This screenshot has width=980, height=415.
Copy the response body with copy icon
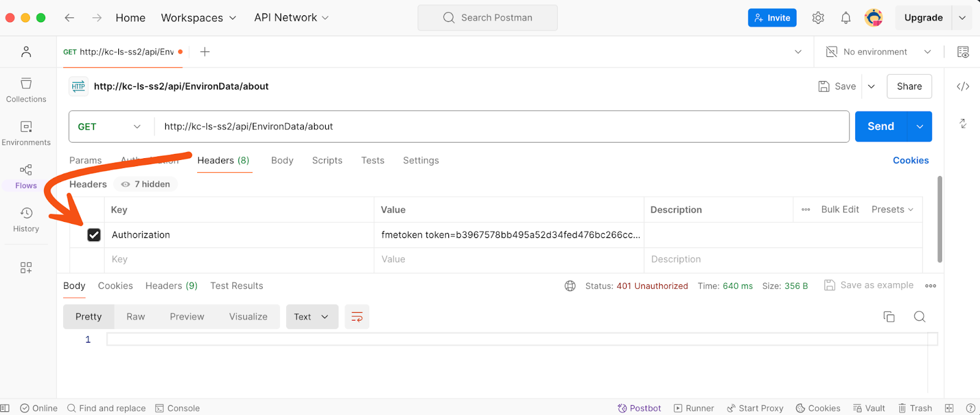pyautogui.click(x=889, y=317)
